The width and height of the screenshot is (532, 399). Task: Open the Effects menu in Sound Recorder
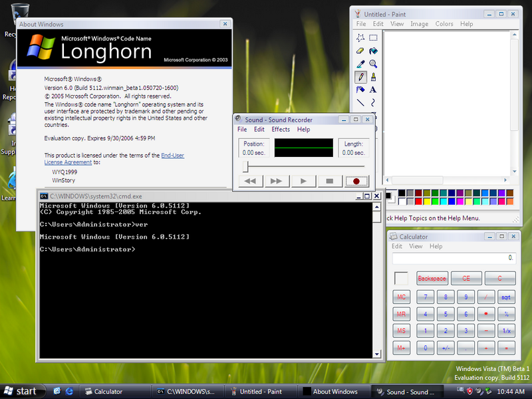click(281, 130)
